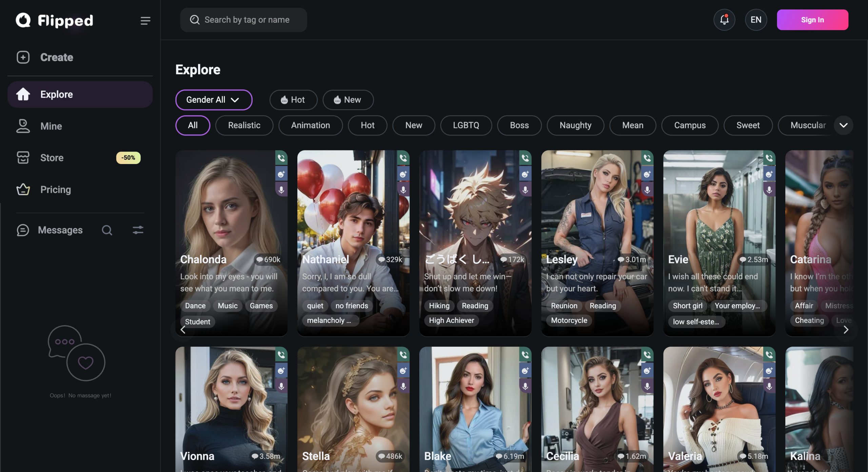Click microphone icon on Stella card
The image size is (868, 472).
(x=403, y=386)
